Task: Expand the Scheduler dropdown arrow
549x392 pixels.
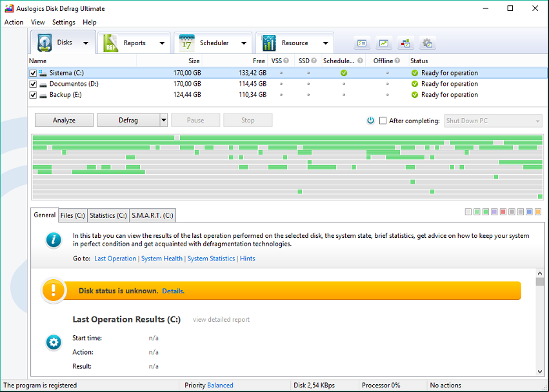Action: (244, 43)
